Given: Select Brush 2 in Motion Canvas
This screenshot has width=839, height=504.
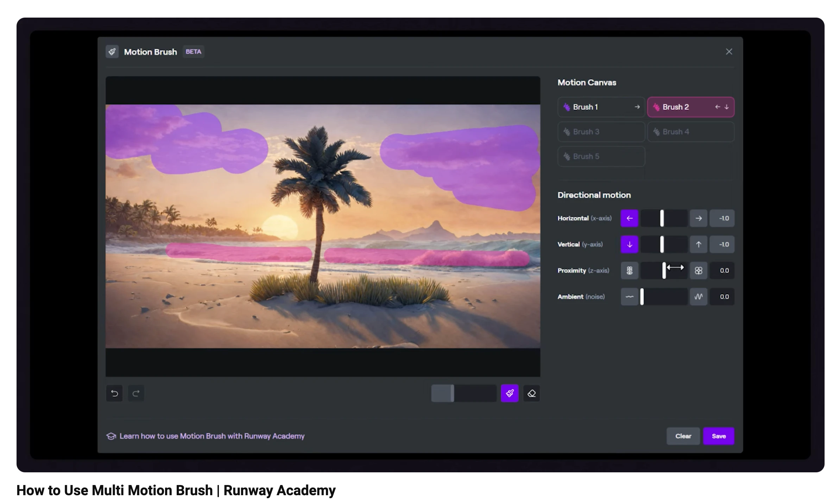Looking at the screenshot, I should point(690,107).
